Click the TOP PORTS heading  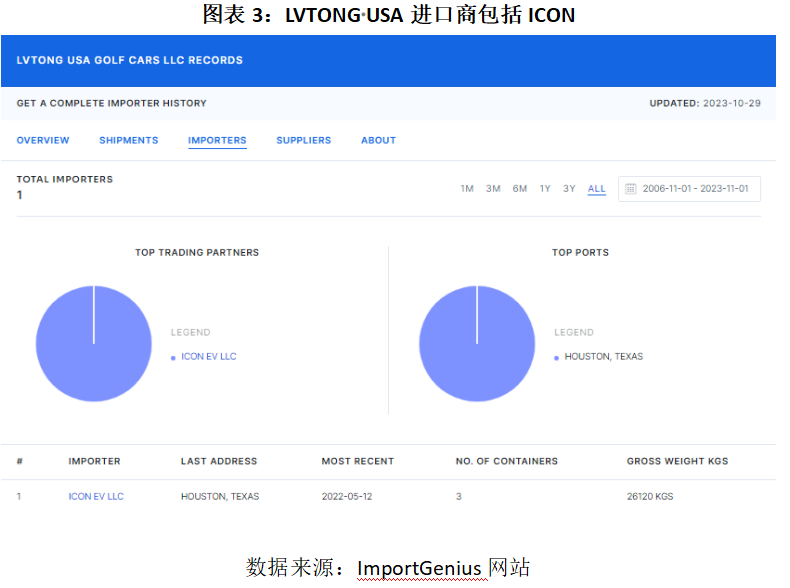click(580, 252)
